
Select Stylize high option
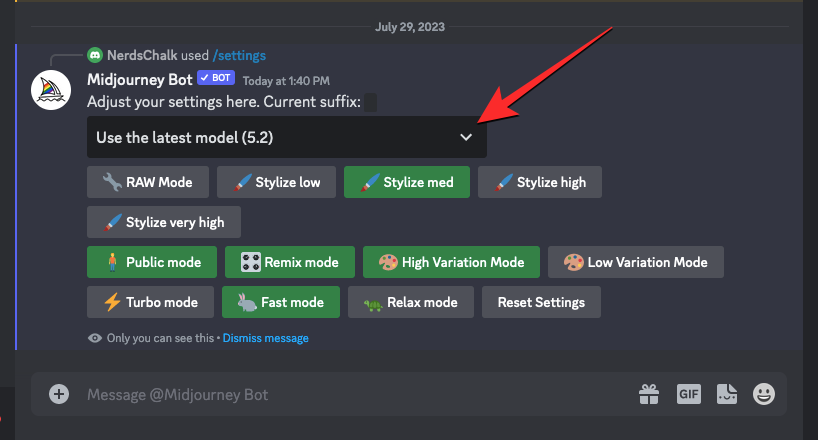(x=540, y=182)
